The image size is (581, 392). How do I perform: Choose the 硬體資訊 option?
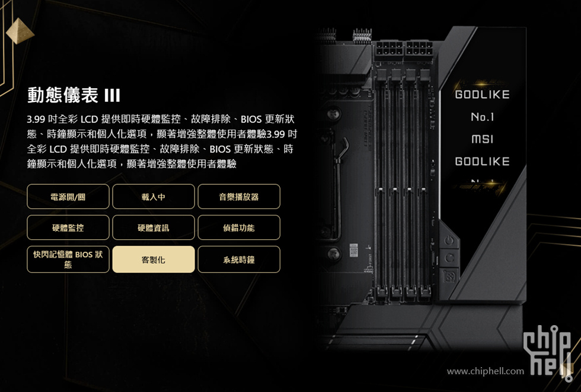point(154,227)
